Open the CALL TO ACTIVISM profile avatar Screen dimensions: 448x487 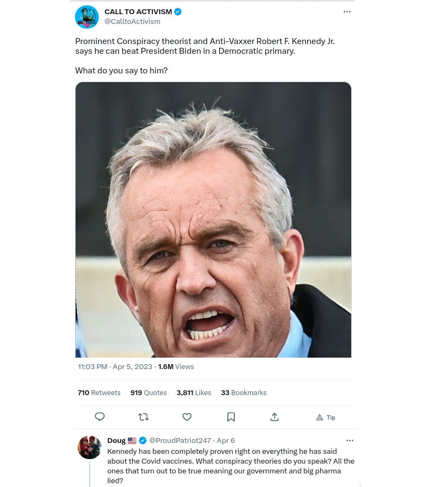(86, 17)
